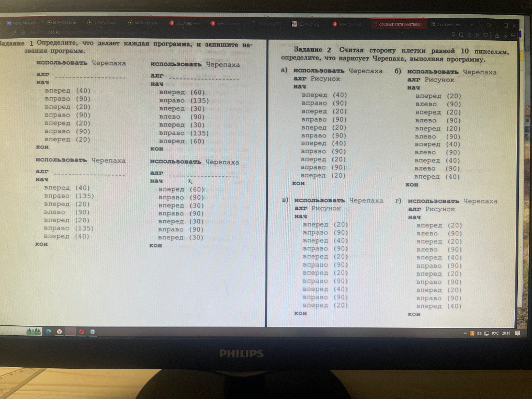The height and width of the screenshot is (399, 532).
Task: Open Microsoft Edge from the taskbar
Action: coord(49,332)
